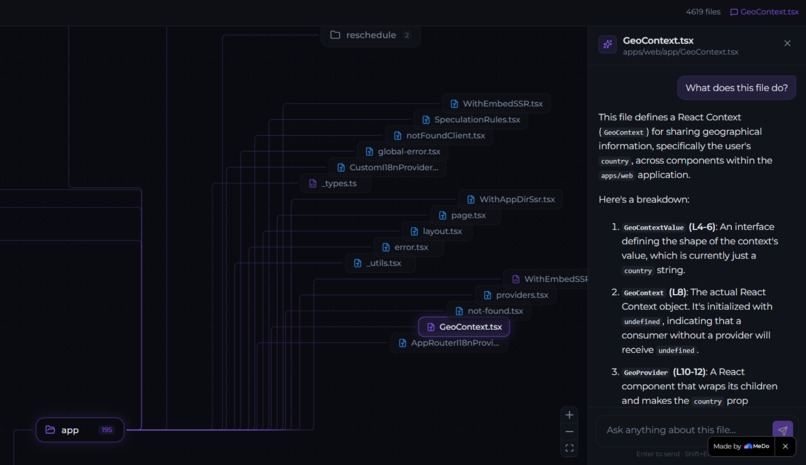This screenshot has height=465, width=806.
Task: Send the chat message with arrow button
Action: point(782,430)
